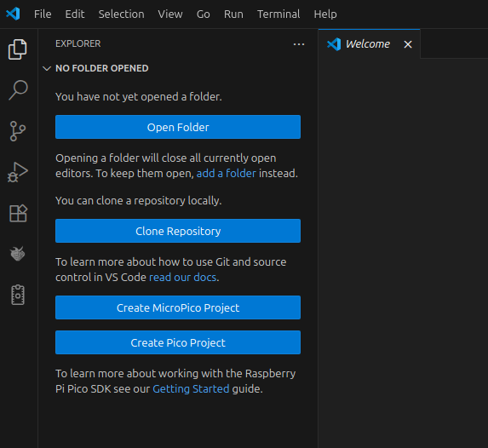
Task: Open the Edit menu
Action: (x=75, y=14)
